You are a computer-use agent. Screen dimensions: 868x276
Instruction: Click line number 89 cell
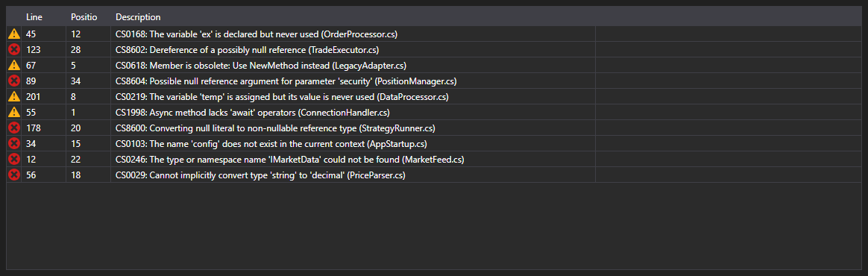pyautogui.click(x=44, y=81)
